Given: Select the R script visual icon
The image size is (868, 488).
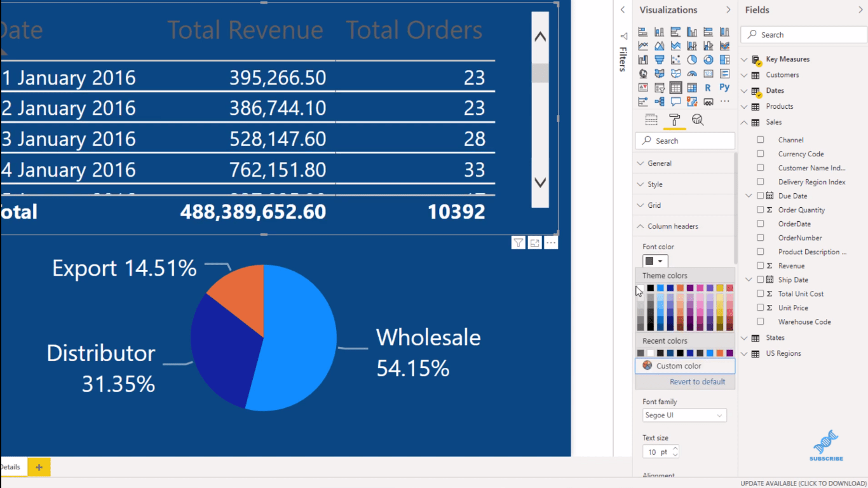Looking at the screenshot, I should (708, 88).
